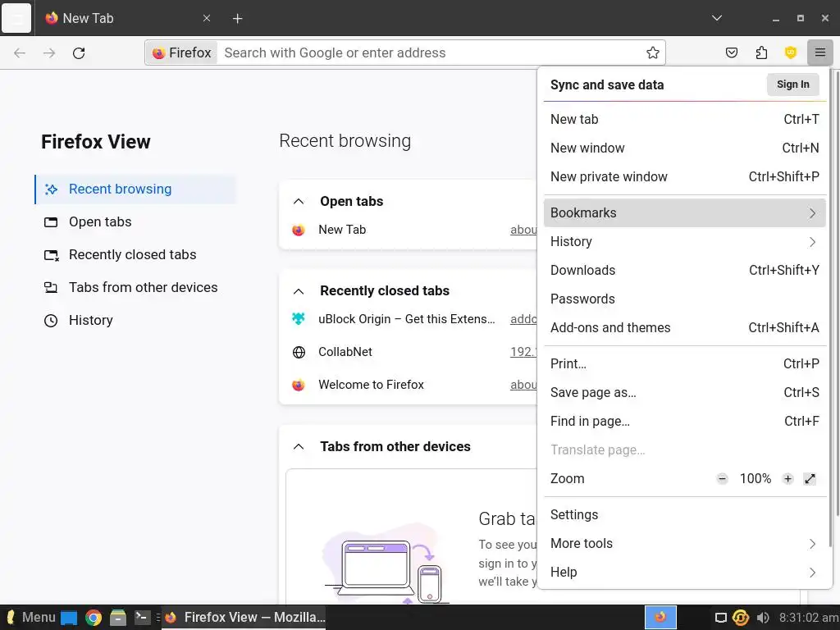The width and height of the screenshot is (840, 630).
Task: Select Recently closed tabs in sidebar
Action: click(x=135, y=254)
